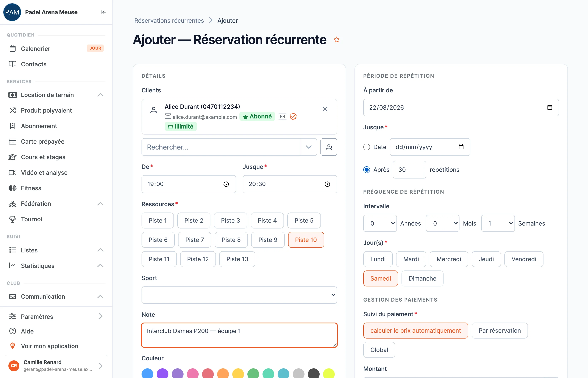Choose Par réservation payment tracking

tap(499, 331)
